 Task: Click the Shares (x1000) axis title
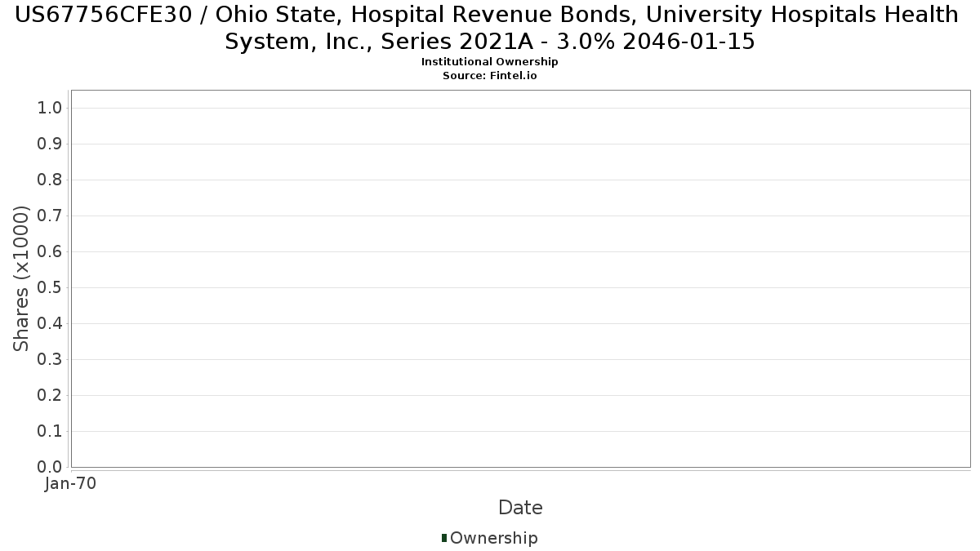[21, 278]
